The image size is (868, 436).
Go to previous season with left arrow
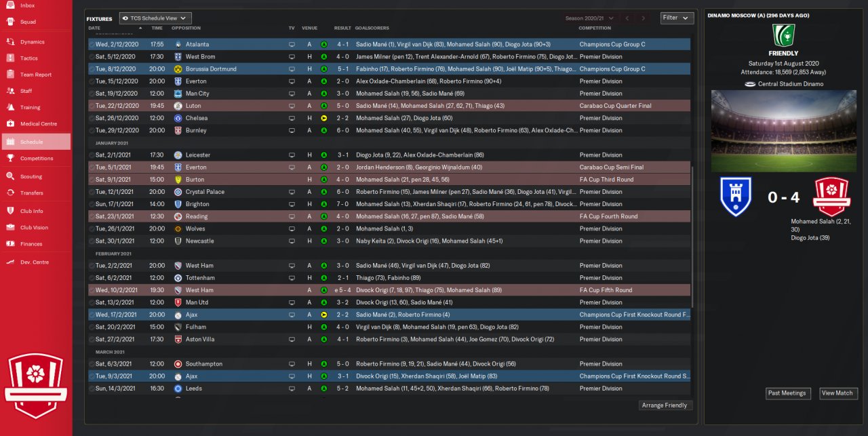pyautogui.click(x=627, y=18)
